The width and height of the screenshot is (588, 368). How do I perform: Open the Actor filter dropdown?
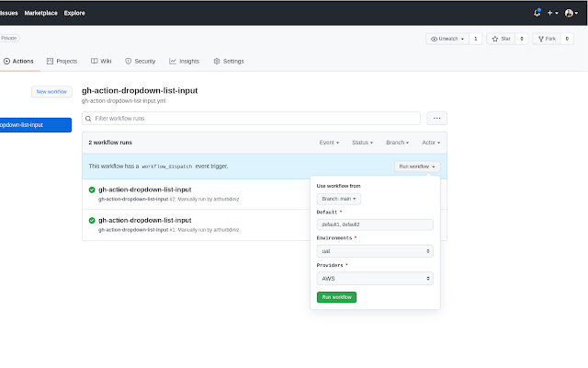coord(431,143)
